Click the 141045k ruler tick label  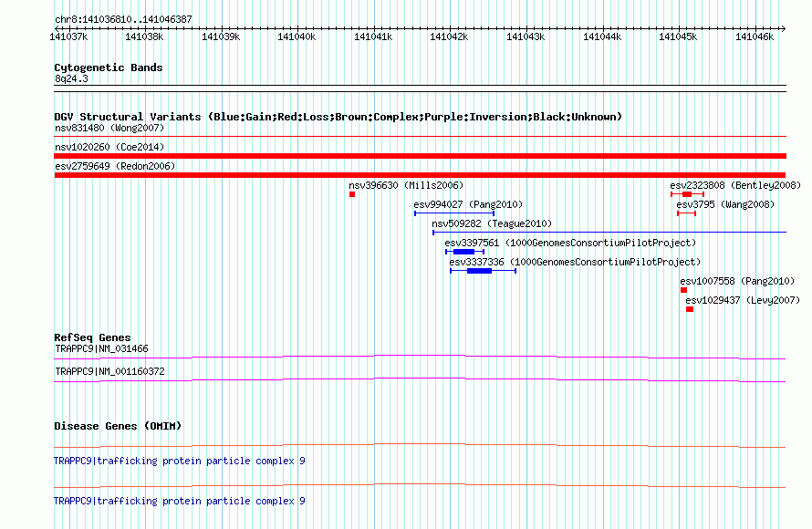(678, 36)
